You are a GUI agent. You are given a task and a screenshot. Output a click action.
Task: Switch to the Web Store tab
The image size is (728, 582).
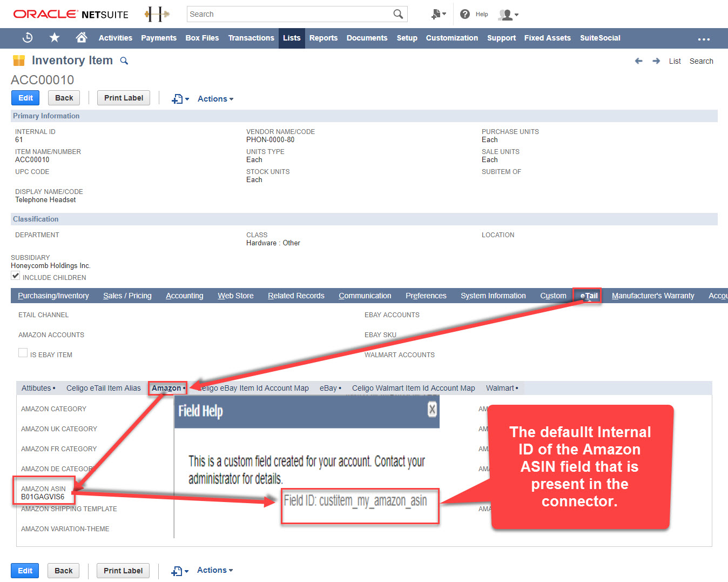(235, 296)
